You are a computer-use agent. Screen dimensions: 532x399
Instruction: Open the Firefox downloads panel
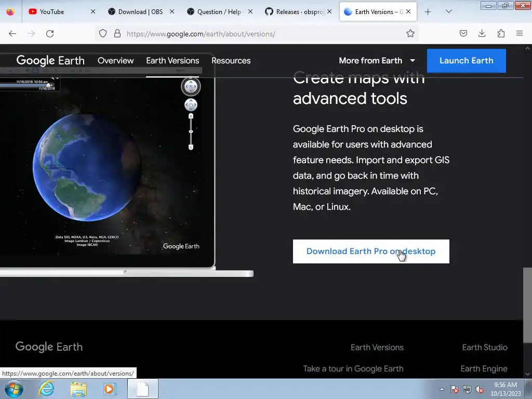pos(482,33)
